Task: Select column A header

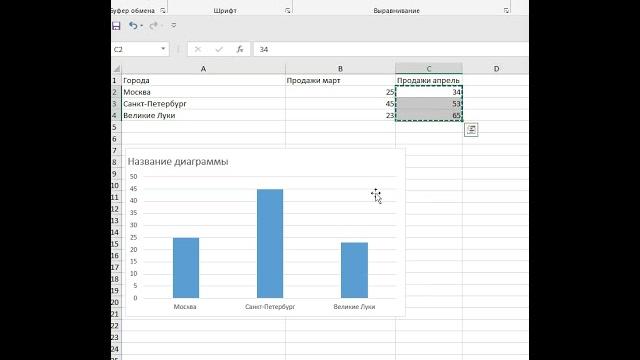Action: 203,69
